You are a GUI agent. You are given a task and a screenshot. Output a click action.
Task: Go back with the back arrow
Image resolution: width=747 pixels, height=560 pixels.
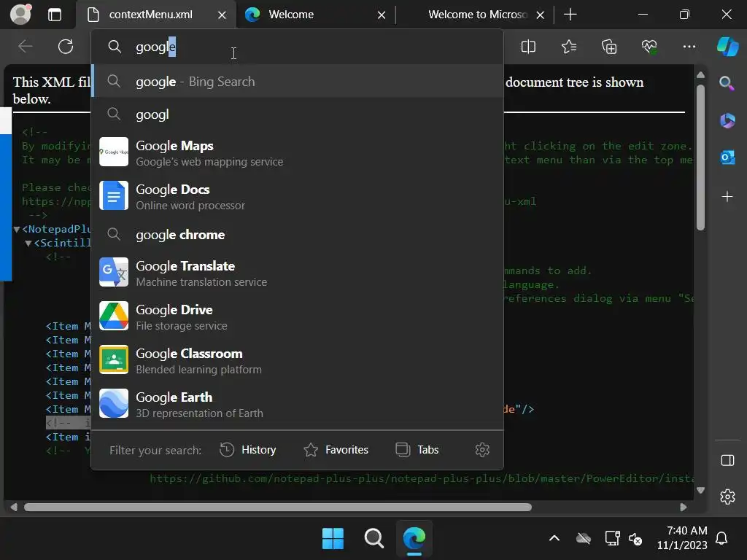click(26, 46)
